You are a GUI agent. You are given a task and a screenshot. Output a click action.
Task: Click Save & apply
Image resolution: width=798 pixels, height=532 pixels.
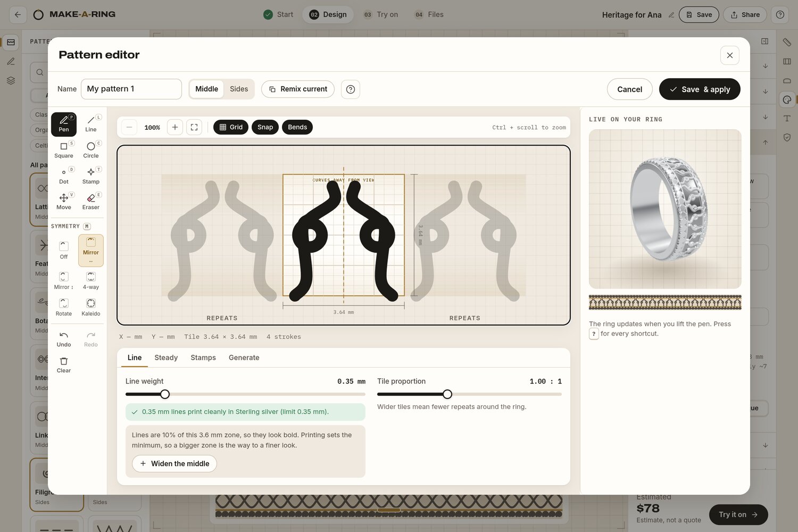click(x=700, y=89)
